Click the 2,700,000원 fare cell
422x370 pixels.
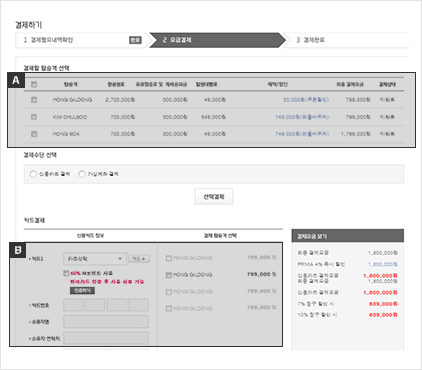coord(120,100)
